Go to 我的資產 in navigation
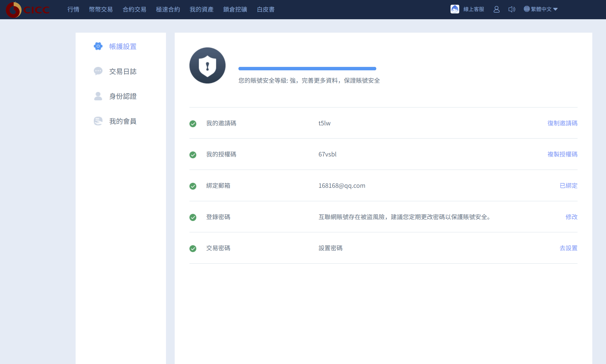 coord(202,9)
